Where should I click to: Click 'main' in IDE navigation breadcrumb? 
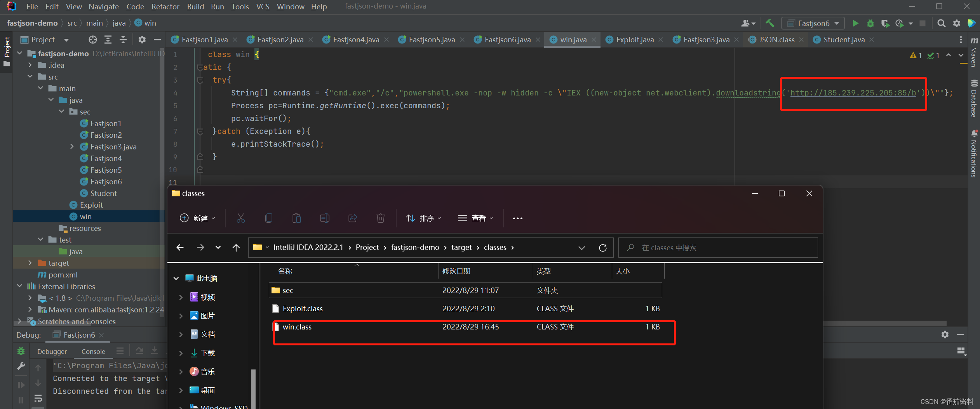(94, 23)
